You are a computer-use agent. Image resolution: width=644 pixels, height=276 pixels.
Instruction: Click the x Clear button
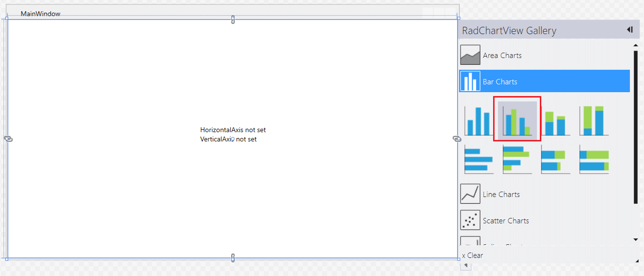point(473,255)
